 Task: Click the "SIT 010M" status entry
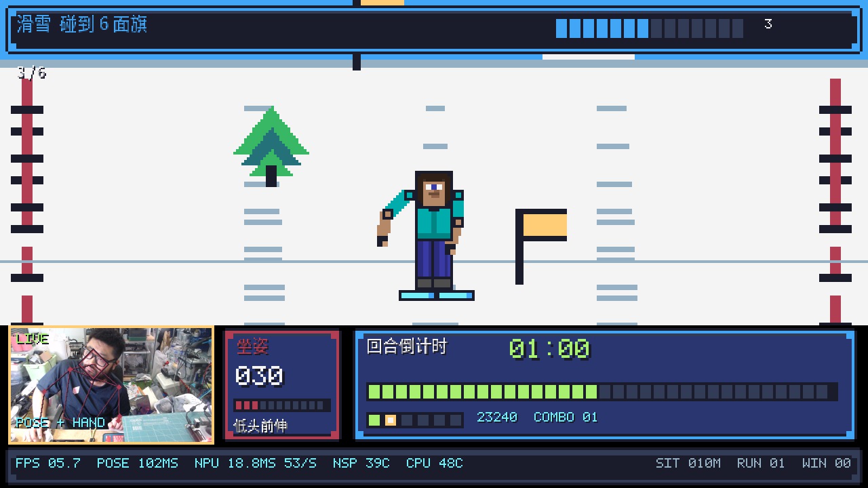688,463
